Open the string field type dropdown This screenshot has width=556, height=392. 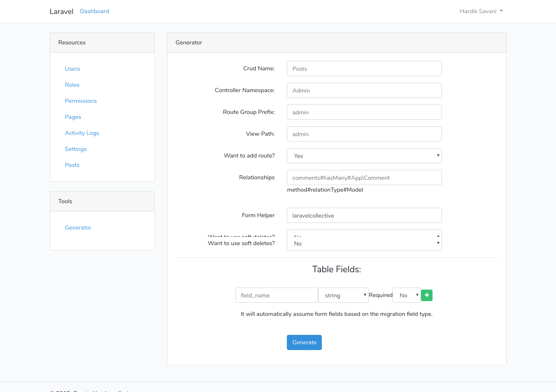[x=343, y=295]
